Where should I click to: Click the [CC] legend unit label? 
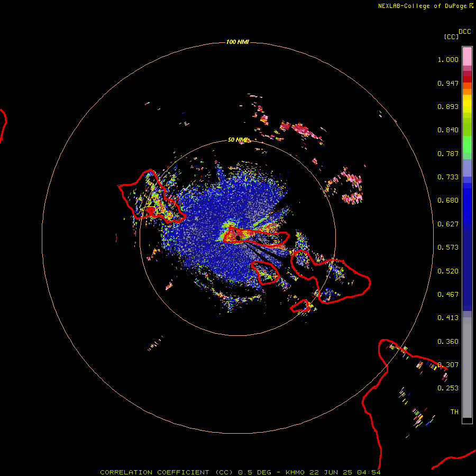[x=451, y=36]
